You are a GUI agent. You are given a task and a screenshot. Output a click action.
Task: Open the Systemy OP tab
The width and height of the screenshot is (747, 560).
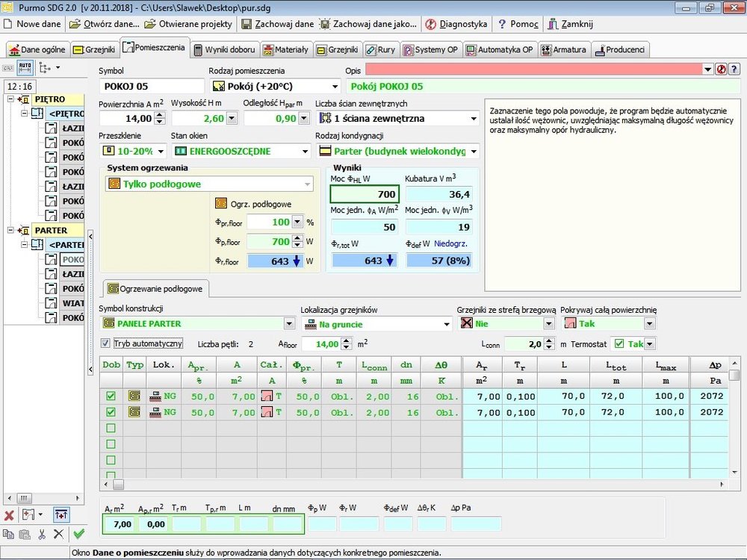pos(430,50)
